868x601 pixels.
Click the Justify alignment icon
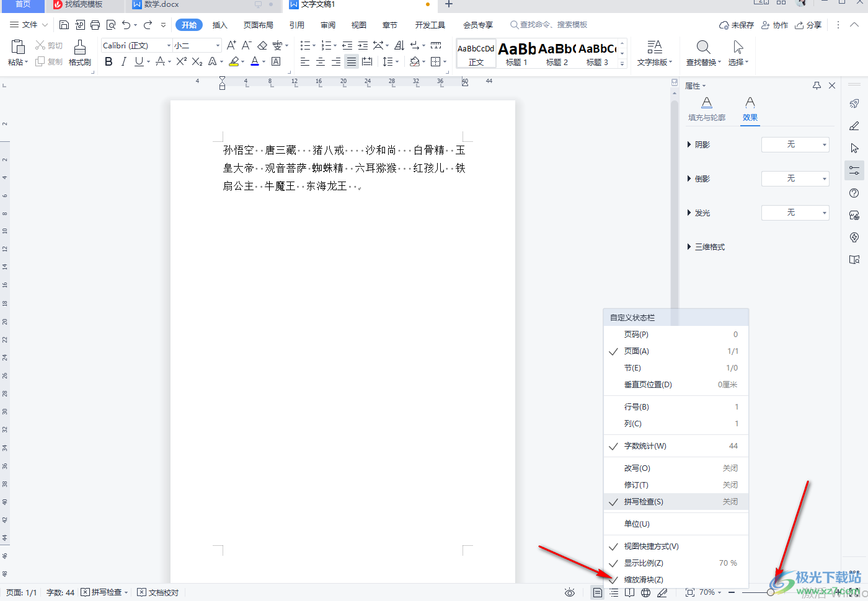click(352, 61)
